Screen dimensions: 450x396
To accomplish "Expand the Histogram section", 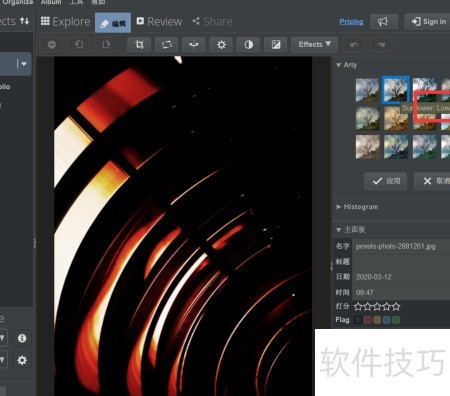I will tap(339, 207).
